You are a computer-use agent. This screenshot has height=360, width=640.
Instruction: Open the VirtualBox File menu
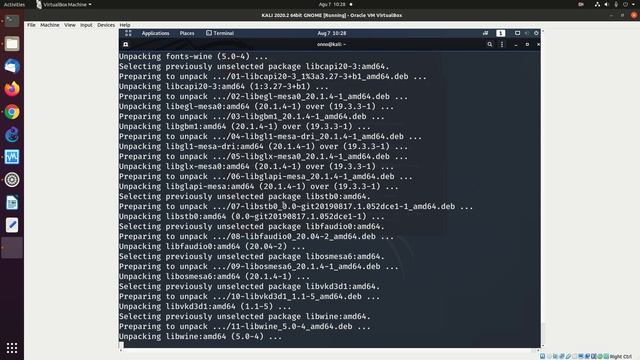click(31, 25)
